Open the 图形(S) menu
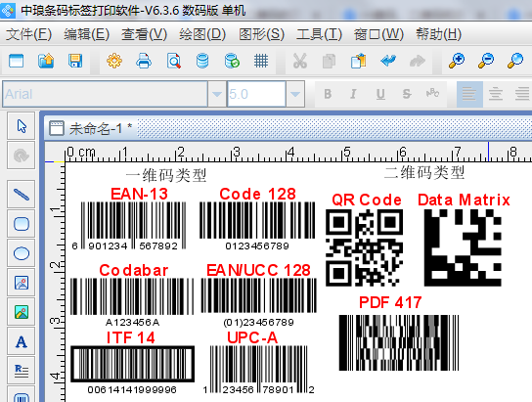The width and height of the screenshot is (532, 402). (x=261, y=34)
